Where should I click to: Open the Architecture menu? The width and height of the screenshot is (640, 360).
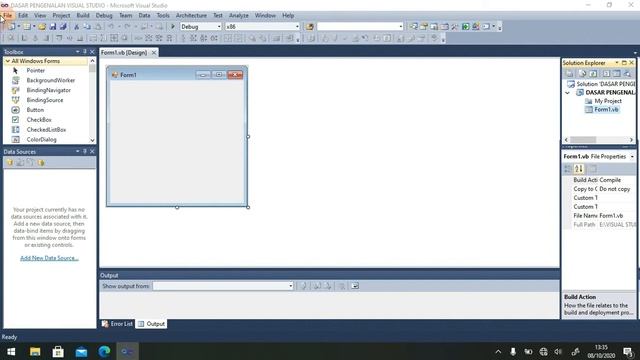click(x=191, y=16)
